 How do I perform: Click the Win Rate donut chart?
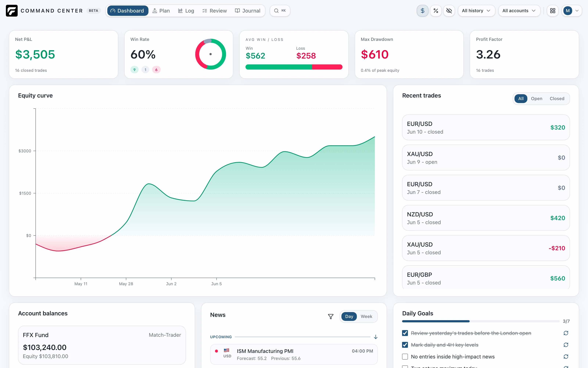(210, 54)
